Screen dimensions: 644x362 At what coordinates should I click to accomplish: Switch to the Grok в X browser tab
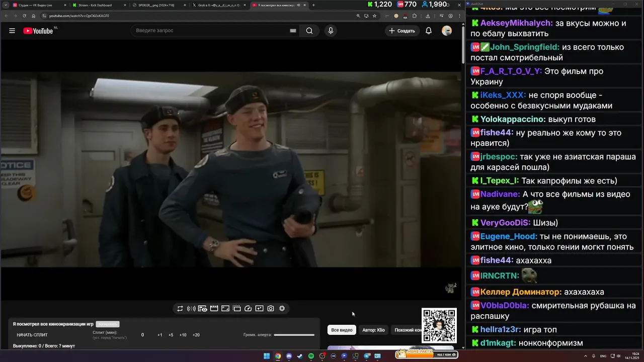coord(218,5)
